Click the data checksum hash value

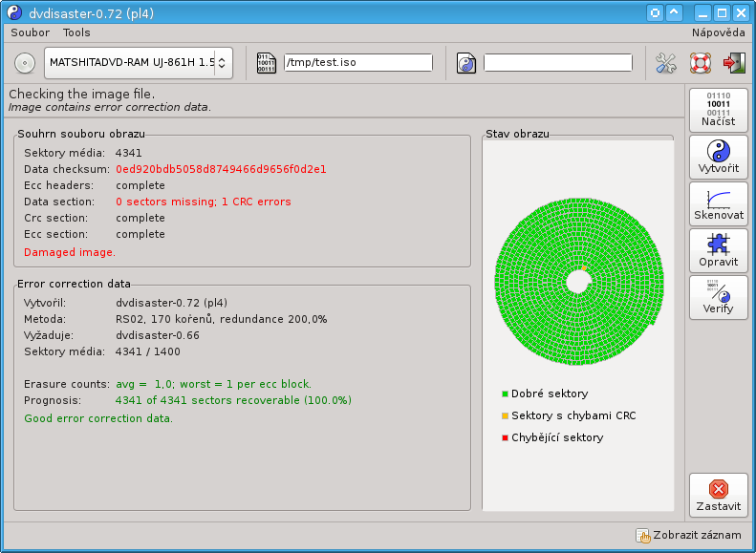pos(221,170)
